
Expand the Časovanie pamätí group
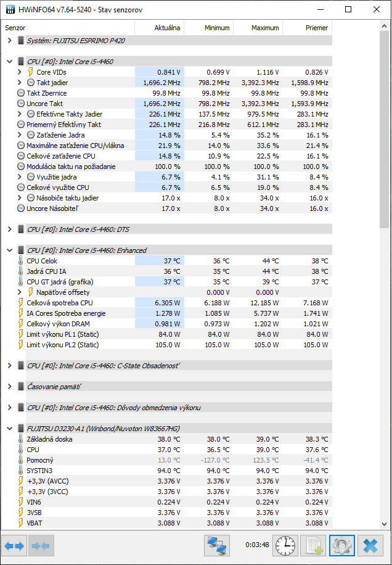(x=10, y=387)
